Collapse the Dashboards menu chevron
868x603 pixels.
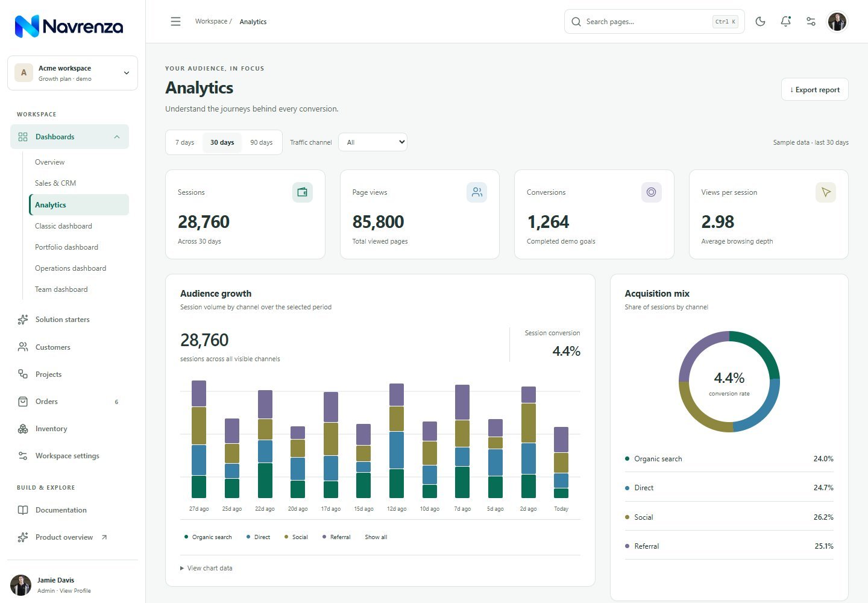[x=117, y=137]
